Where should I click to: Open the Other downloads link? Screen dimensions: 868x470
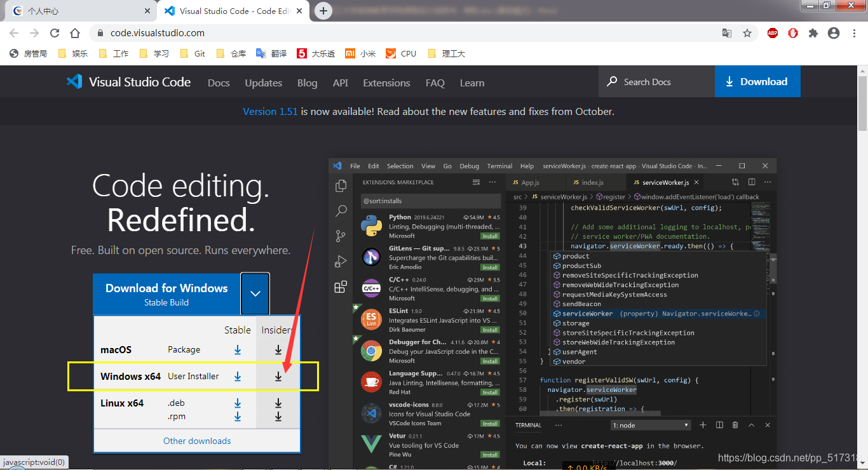coord(197,441)
